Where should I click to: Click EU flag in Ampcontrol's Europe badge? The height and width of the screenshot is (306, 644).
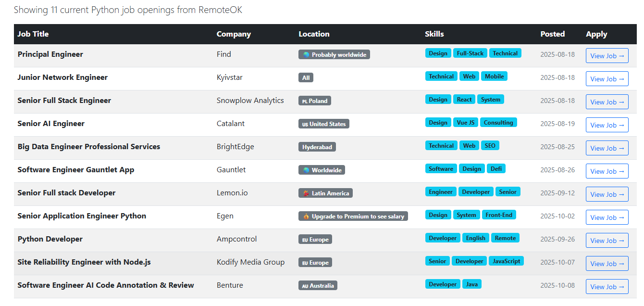pyautogui.click(x=305, y=240)
